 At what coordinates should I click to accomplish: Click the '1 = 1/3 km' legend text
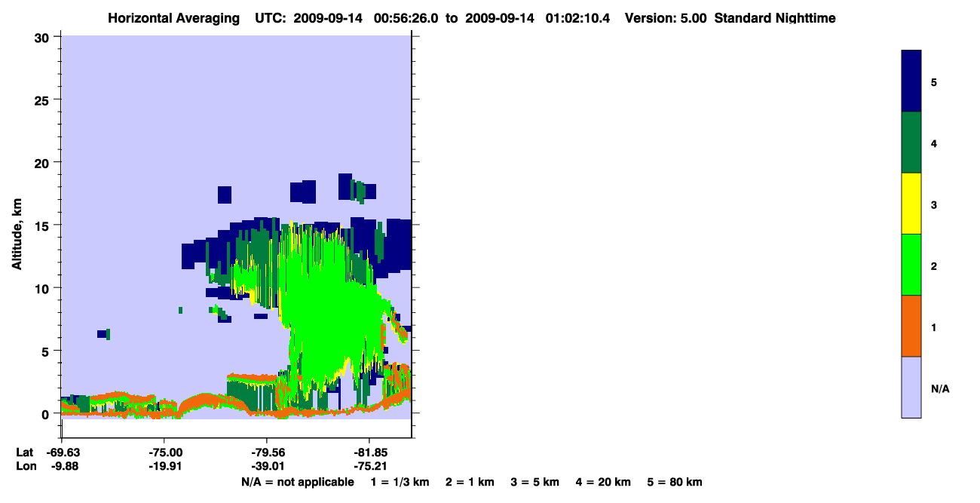[400, 482]
